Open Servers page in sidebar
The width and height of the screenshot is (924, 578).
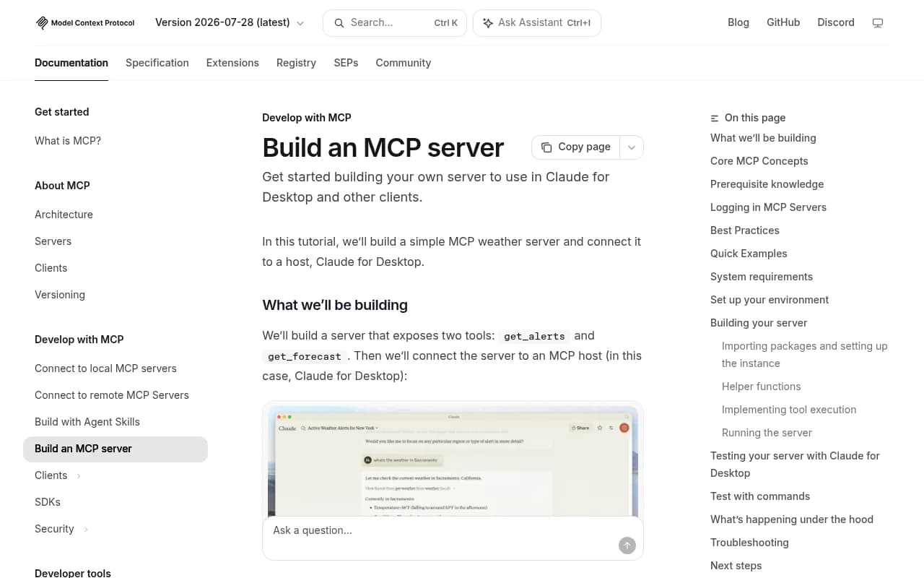tap(115, 241)
